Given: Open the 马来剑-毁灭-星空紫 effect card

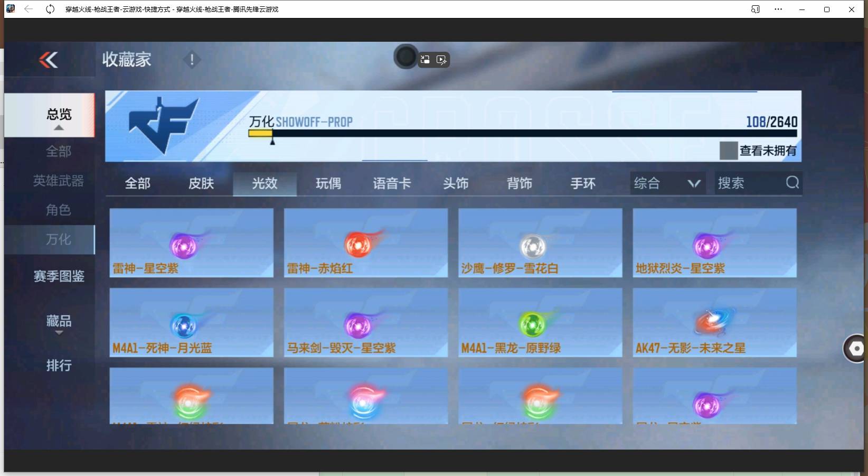Looking at the screenshot, I should (x=366, y=322).
